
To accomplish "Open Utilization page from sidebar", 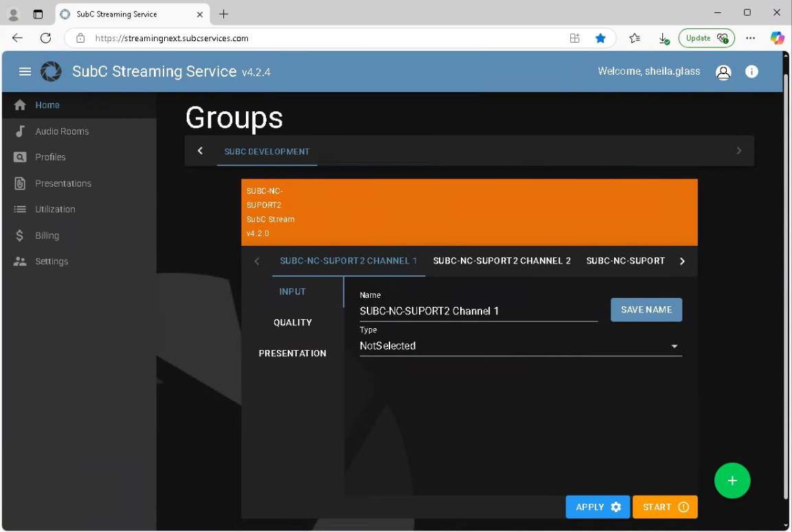I will [x=55, y=209].
